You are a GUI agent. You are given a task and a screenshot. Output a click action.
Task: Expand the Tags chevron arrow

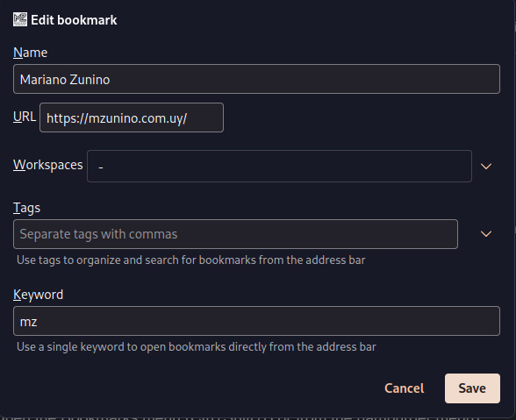click(486, 234)
